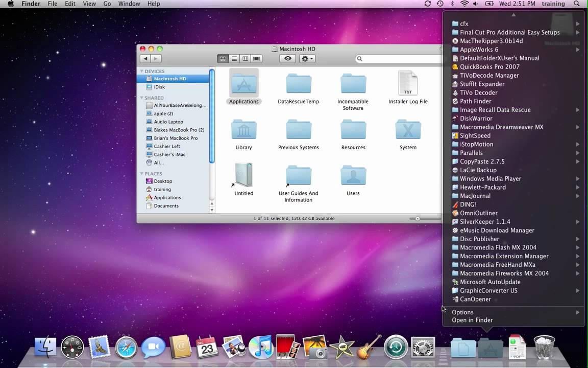The height and width of the screenshot is (368, 588).
Task: Open iPhoto from the Dock
Action: coord(314,347)
